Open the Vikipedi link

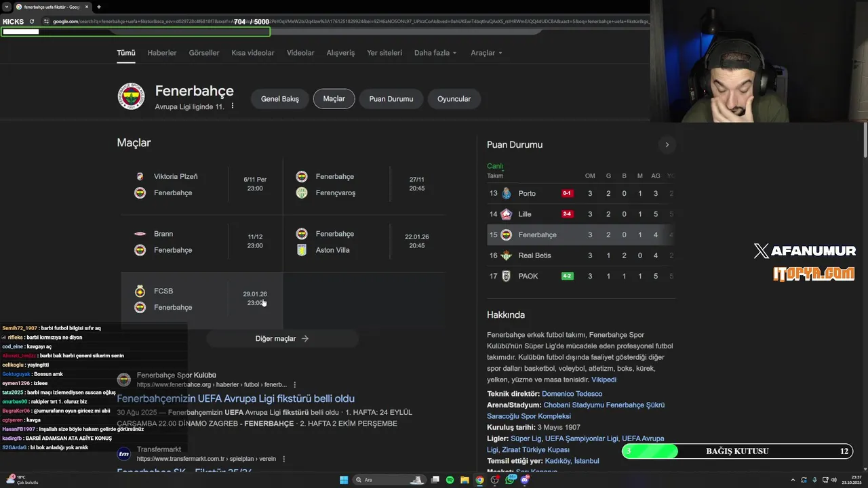point(604,380)
